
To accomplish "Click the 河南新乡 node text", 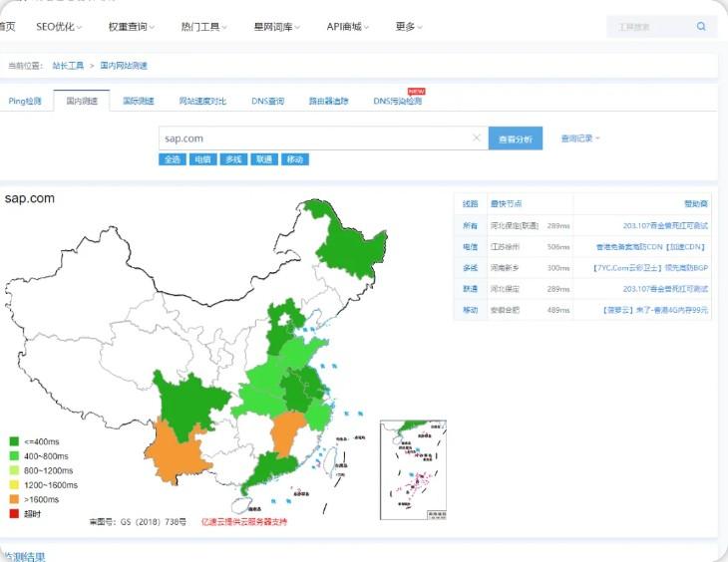I will (x=506, y=268).
